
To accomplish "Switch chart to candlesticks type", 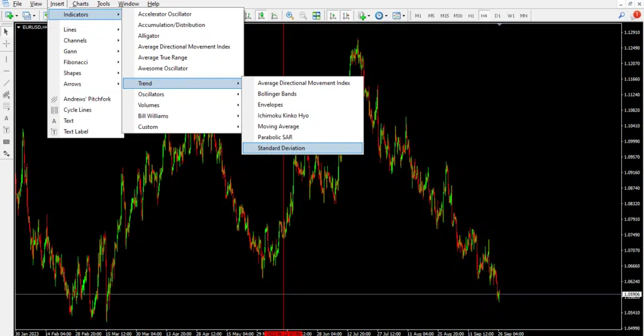I will 261,16.
